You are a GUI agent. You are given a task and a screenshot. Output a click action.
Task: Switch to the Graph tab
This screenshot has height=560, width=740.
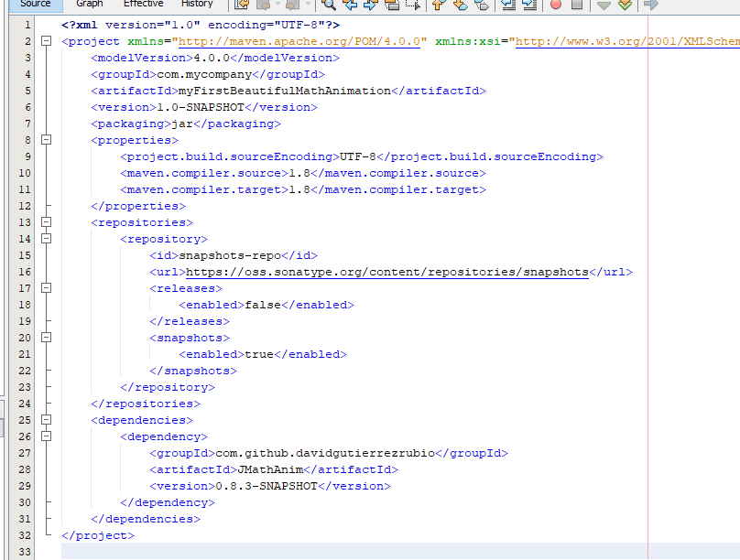pyautogui.click(x=90, y=5)
